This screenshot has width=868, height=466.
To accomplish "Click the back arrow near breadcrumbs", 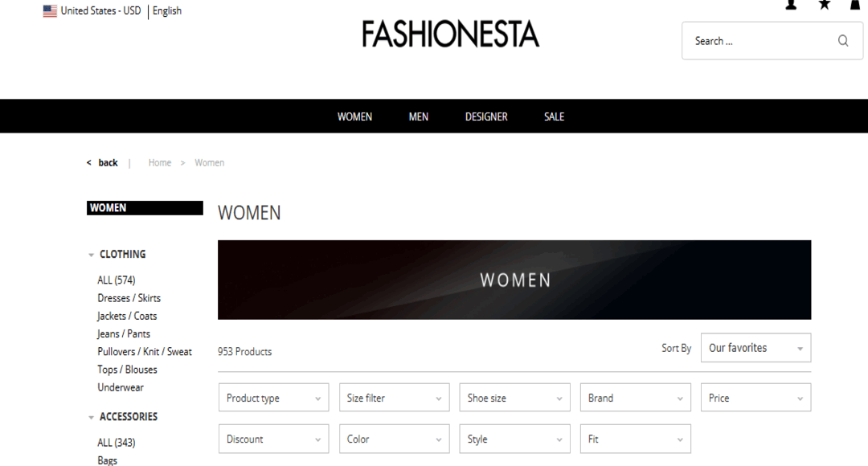I will tap(88, 162).
